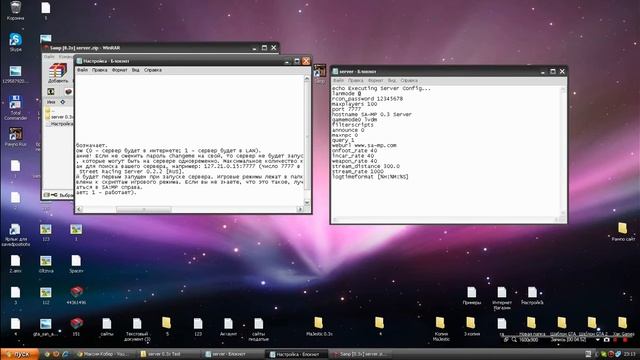Open Файл menu in server Notepad window
This screenshot has height=360, width=640.
338,81
